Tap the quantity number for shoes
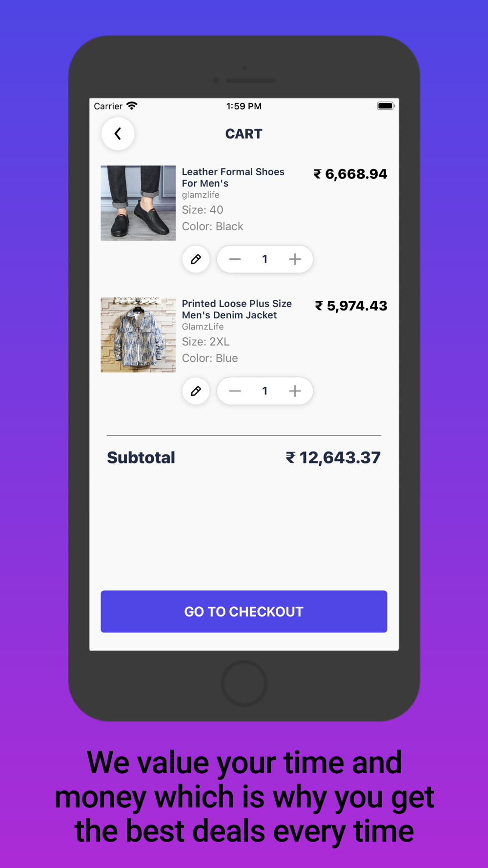 tap(264, 259)
